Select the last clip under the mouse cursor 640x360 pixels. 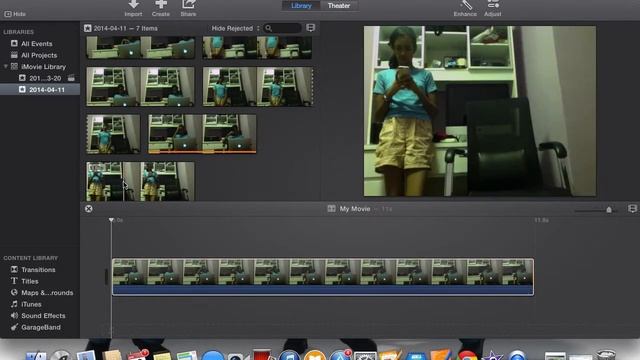pyautogui.click(x=140, y=181)
